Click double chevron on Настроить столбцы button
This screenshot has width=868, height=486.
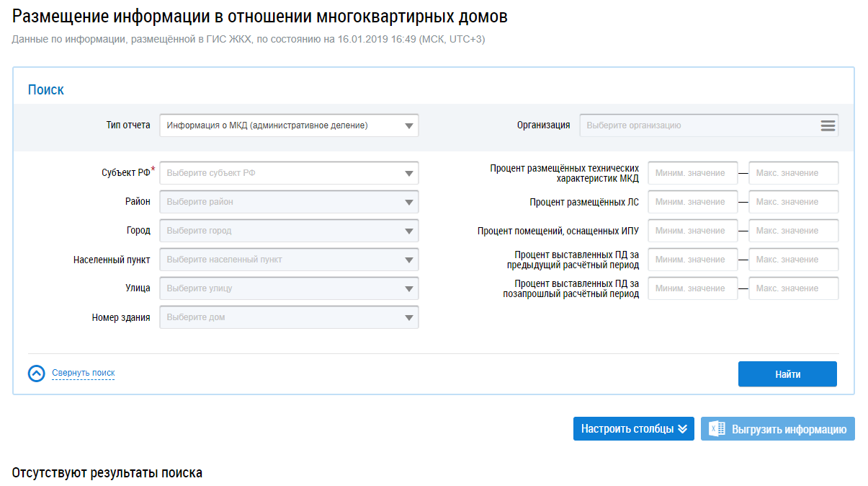(682, 429)
